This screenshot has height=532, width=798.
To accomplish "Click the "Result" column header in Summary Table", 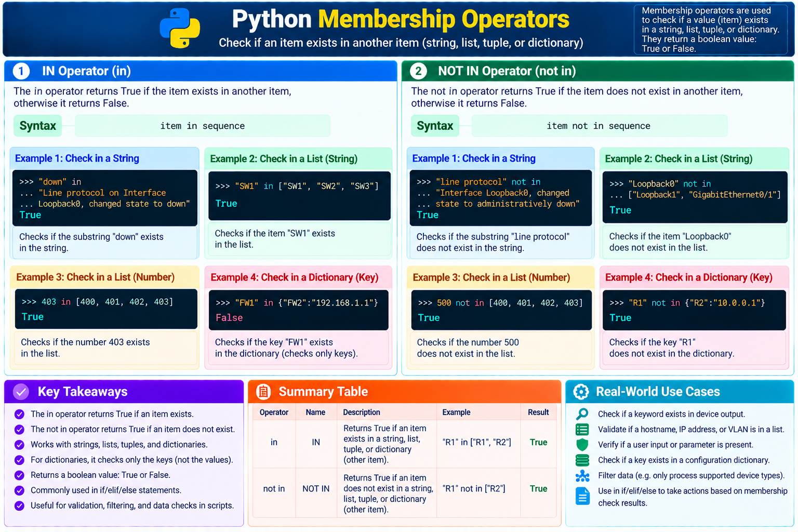I will click(x=538, y=412).
